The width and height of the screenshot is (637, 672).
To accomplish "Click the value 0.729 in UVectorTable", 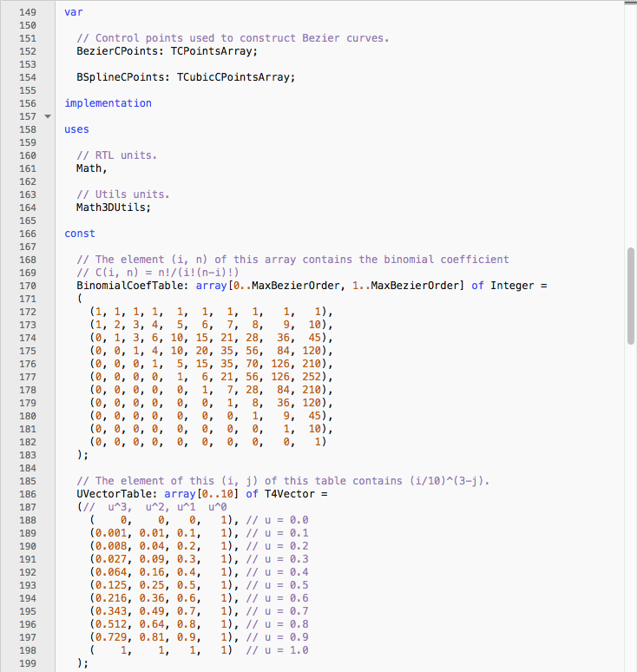I will [x=111, y=637].
